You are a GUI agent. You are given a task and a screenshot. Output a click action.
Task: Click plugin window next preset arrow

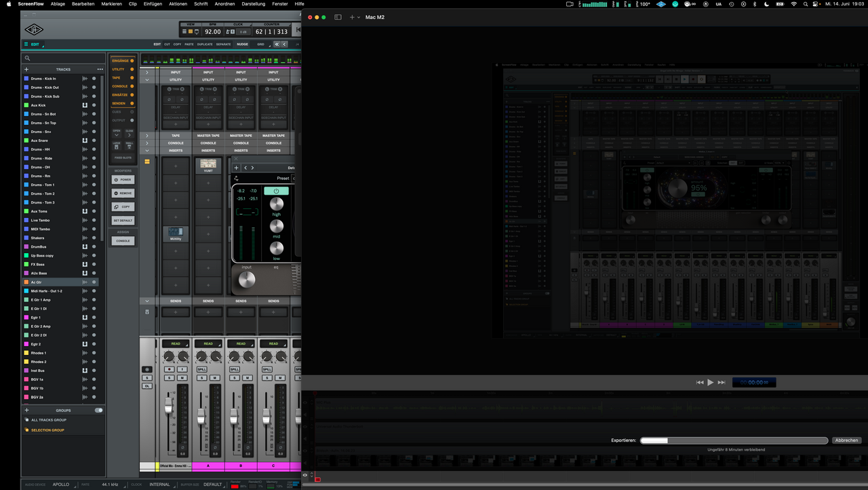(x=252, y=168)
